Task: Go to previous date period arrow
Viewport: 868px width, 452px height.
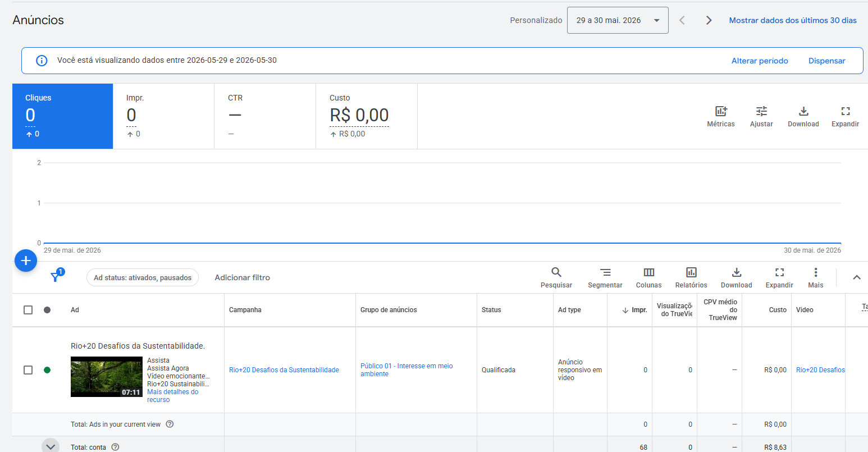Action: click(x=682, y=20)
